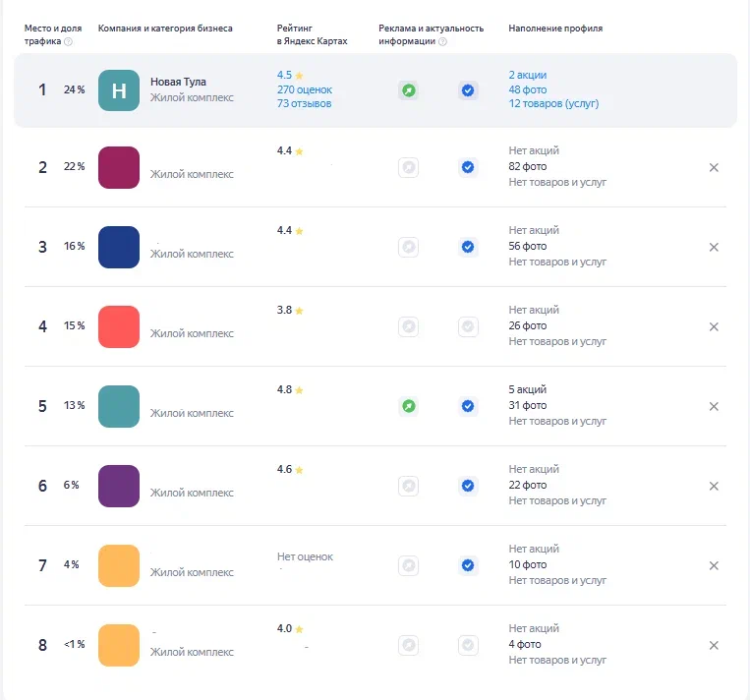750x700 pixels.
Task: Remove the row 5 competitor using X
Action: 714,406
